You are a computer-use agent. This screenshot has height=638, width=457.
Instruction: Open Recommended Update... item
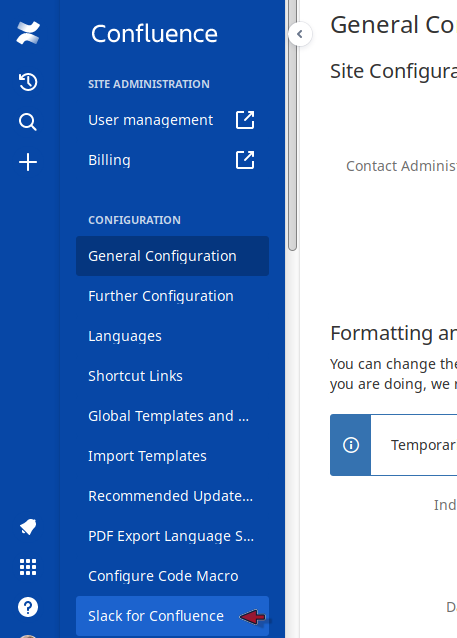[x=173, y=496]
